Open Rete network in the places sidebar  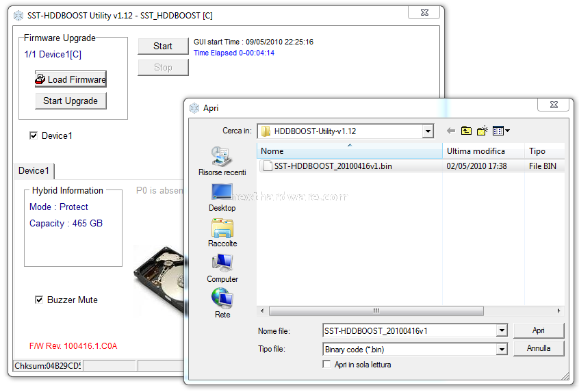point(222,304)
